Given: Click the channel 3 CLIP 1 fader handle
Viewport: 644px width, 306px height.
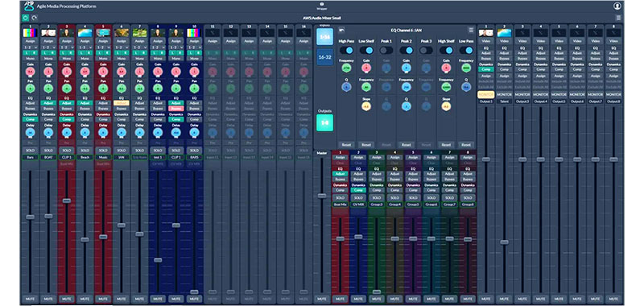Looking at the screenshot, I should pos(67,201).
